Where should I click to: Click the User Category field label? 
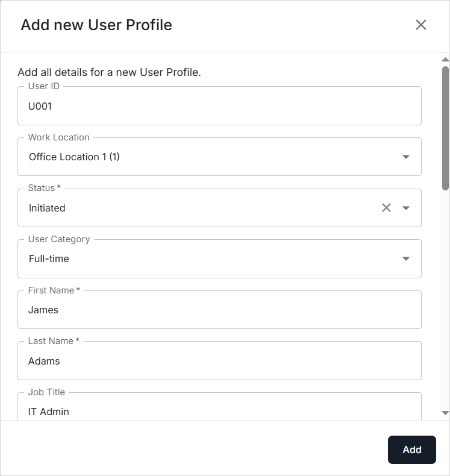point(59,239)
